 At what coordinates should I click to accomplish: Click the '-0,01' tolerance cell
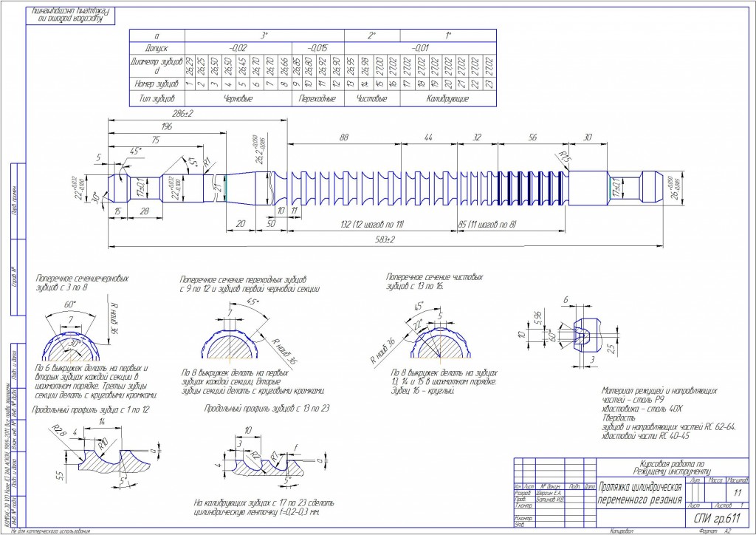coord(420,48)
